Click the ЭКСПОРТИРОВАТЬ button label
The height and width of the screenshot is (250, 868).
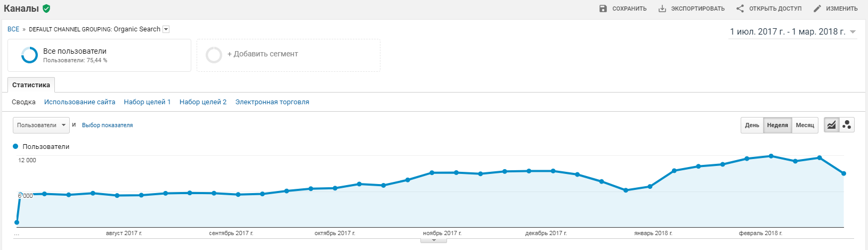coord(697,9)
